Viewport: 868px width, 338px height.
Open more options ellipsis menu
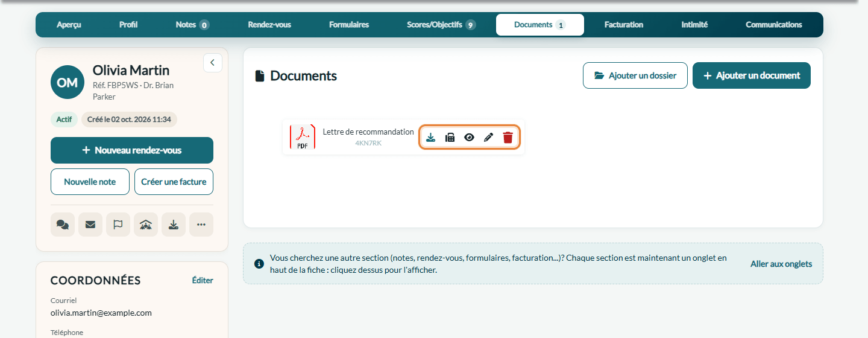click(201, 225)
